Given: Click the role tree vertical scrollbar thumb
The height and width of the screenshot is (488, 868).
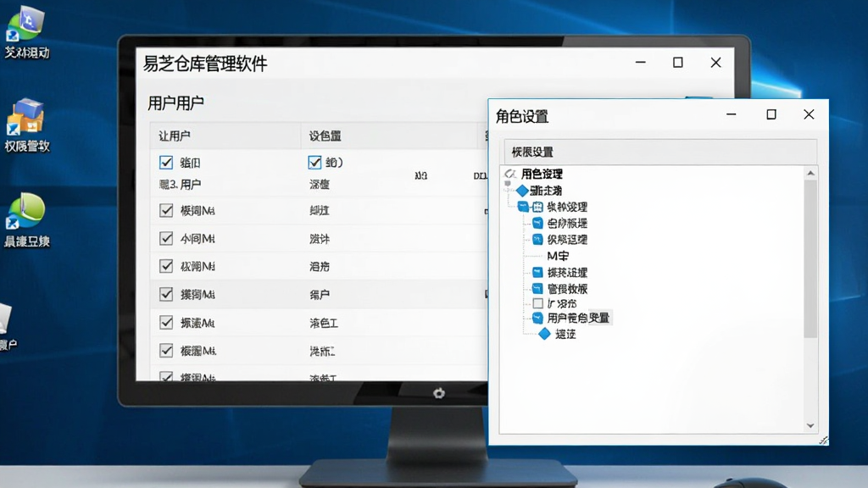Looking at the screenshot, I should click(810, 258).
